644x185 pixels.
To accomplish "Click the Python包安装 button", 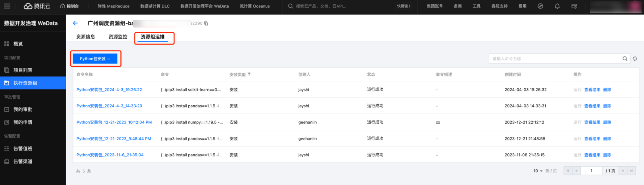I will point(95,59).
